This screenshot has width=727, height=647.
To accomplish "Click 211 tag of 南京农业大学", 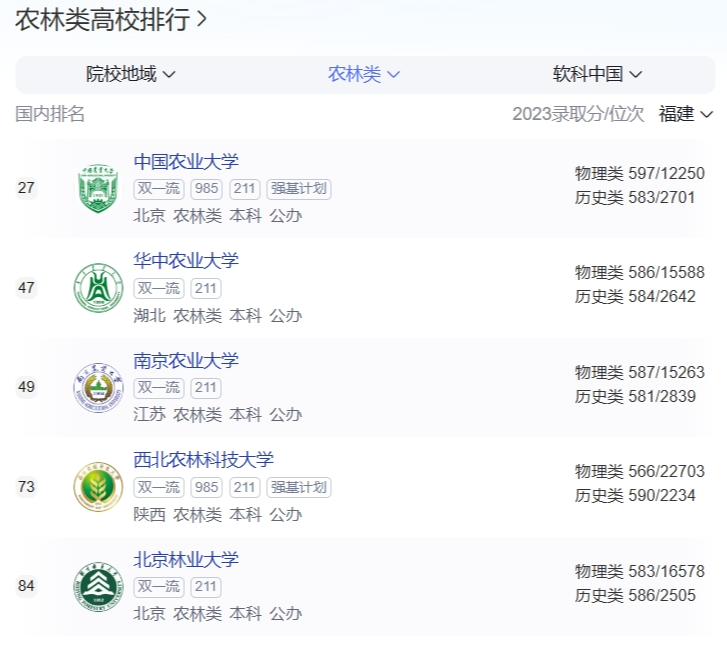I will 206,388.
